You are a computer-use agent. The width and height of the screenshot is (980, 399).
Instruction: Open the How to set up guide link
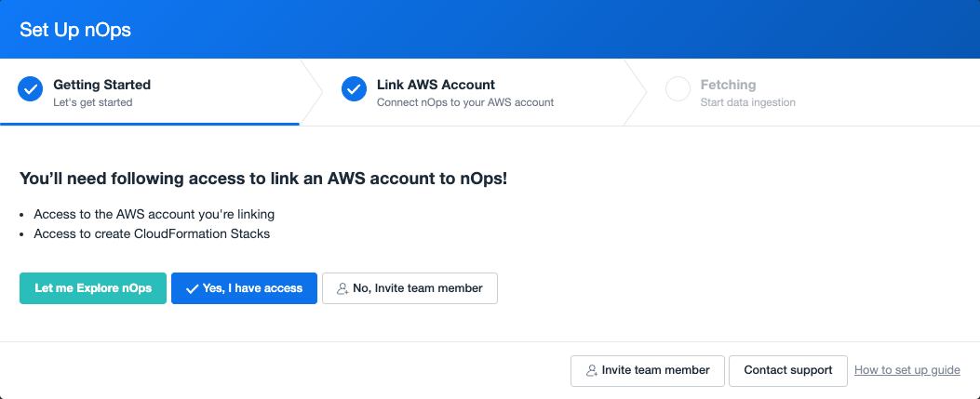click(906, 370)
